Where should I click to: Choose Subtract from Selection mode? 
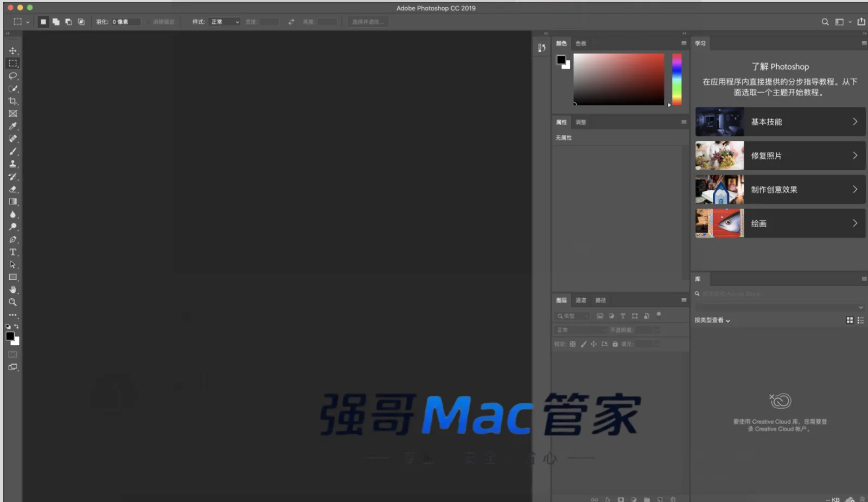tap(68, 22)
